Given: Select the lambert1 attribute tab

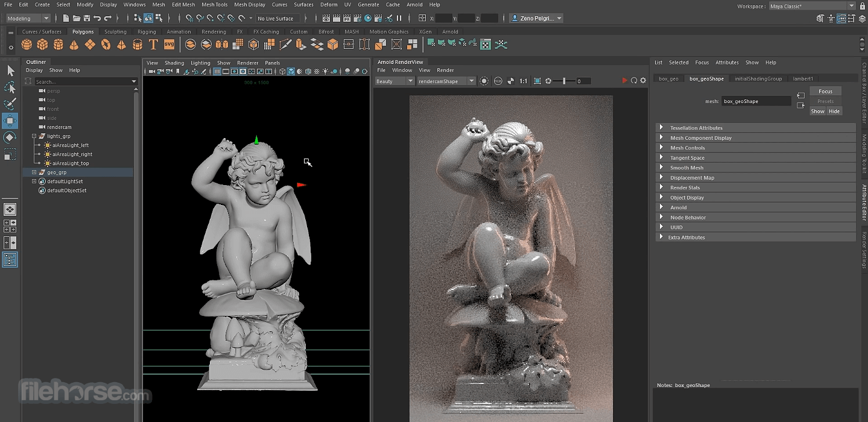Looking at the screenshot, I should click(803, 78).
